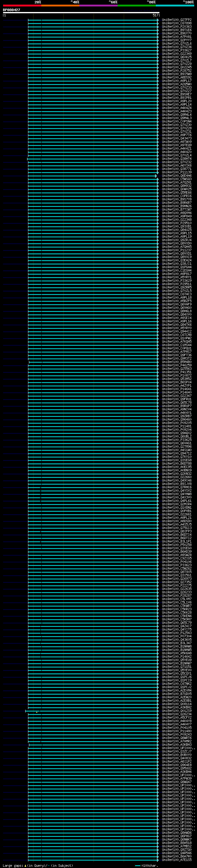Click UniRef100_Q25563 label
The height and width of the screenshot is (868, 197).
(176, 369)
